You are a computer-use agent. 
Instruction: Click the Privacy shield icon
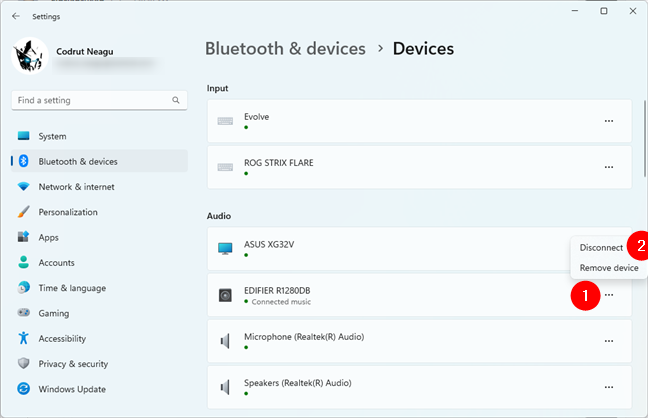[x=24, y=363]
